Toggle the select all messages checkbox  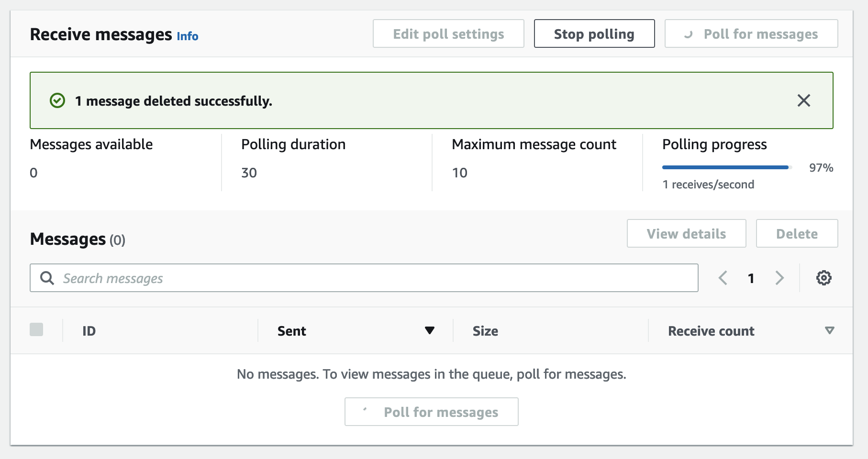[x=36, y=329]
